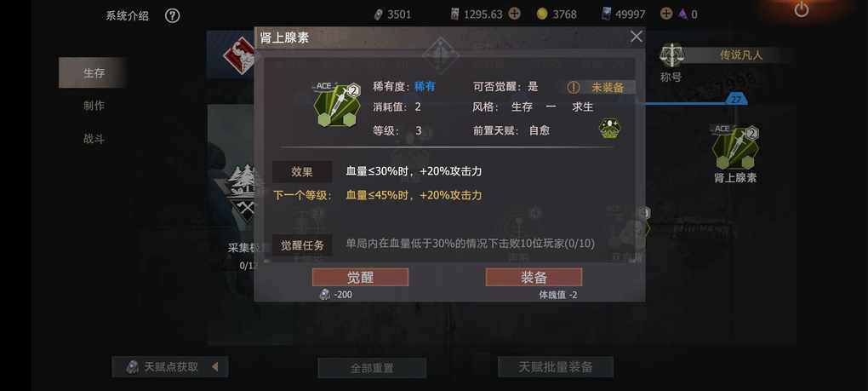Tap the plus icon beside 1295.63 currency

(514, 14)
